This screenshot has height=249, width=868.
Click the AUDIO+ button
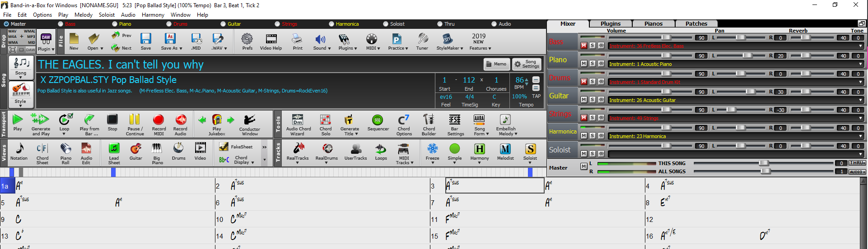[857, 171]
